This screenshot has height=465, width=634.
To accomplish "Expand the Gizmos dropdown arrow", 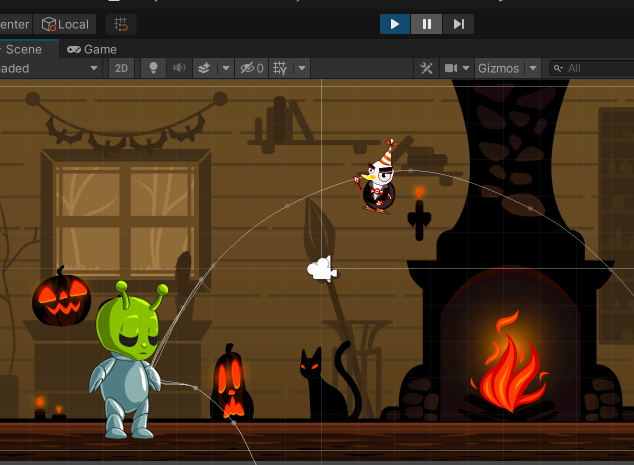I will [533, 68].
